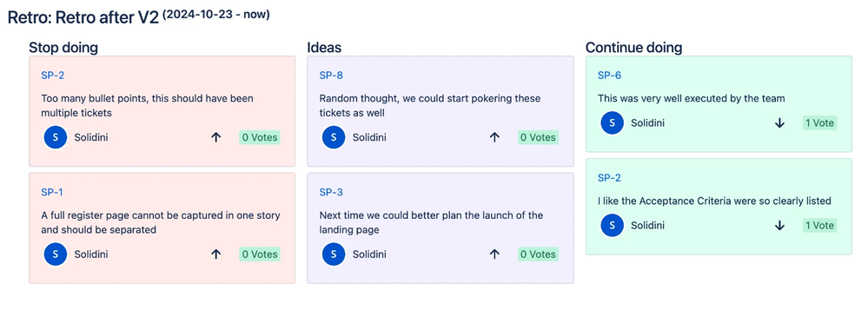Open the SP-3 issue link

click(331, 192)
